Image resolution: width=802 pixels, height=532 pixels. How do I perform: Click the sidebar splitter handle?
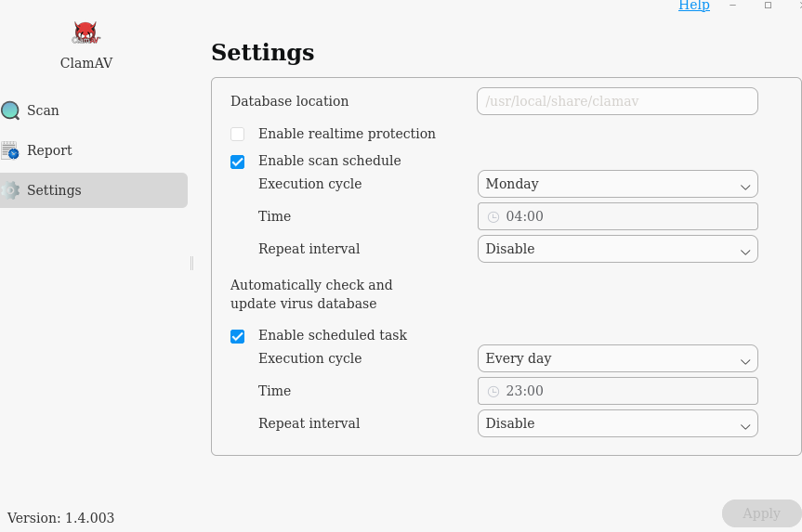tap(191, 263)
